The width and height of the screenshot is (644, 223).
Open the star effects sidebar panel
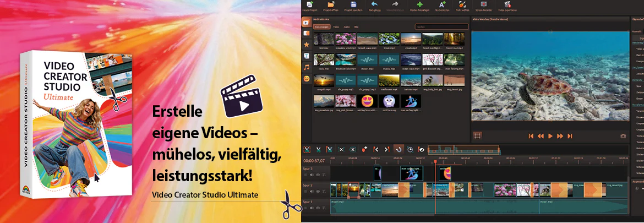coord(307,45)
